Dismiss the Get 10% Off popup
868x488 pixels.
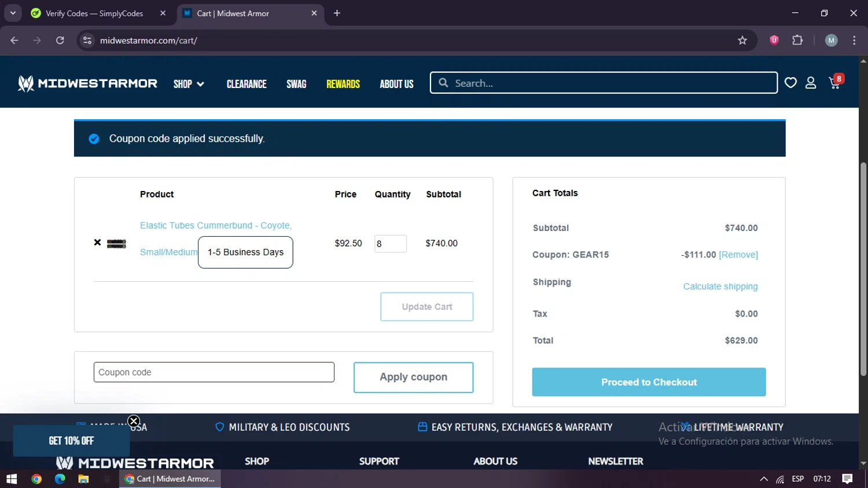pos(134,421)
